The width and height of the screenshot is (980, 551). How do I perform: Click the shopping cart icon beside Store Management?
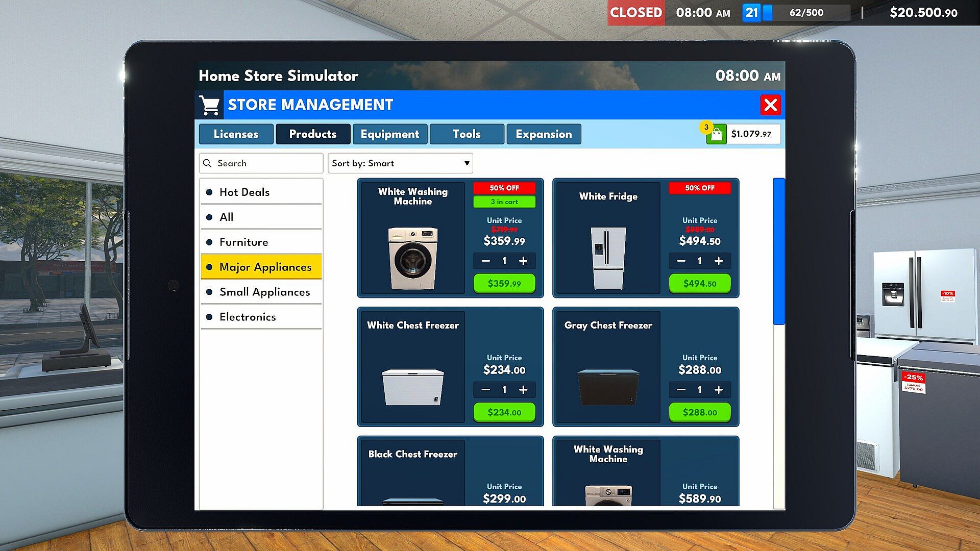(209, 105)
